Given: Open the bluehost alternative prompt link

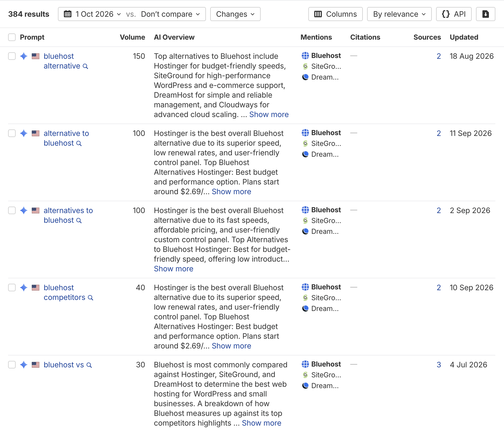Looking at the screenshot, I should pyautogui.click(x=62, y=61).
